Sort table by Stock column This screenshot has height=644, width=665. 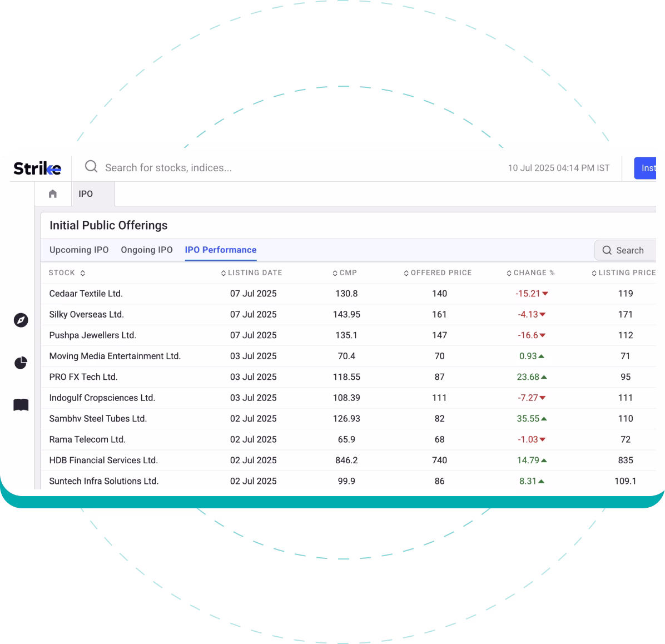pyautogui.click(x=67, y=273)
